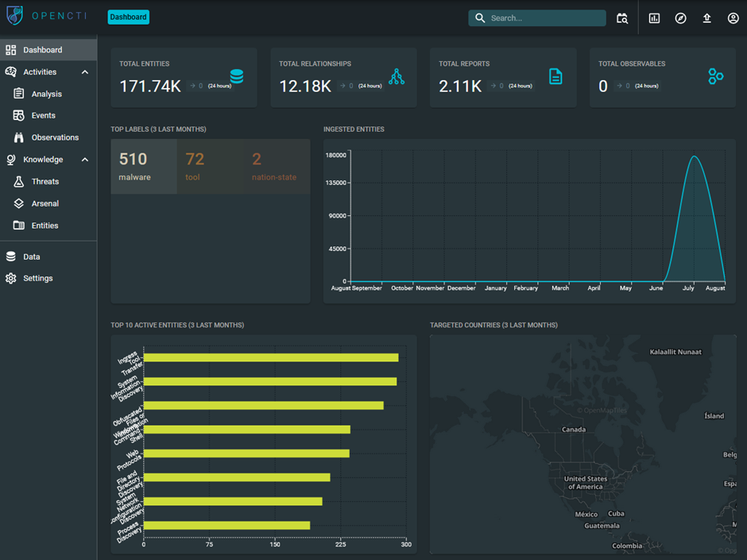Select Threats under Knowledge
Screen dimensions: 747x560
point(45,182)
